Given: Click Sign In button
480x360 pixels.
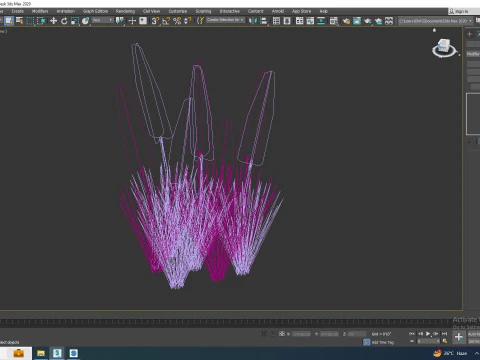Looking at the screenshot, I should point(462,11).
